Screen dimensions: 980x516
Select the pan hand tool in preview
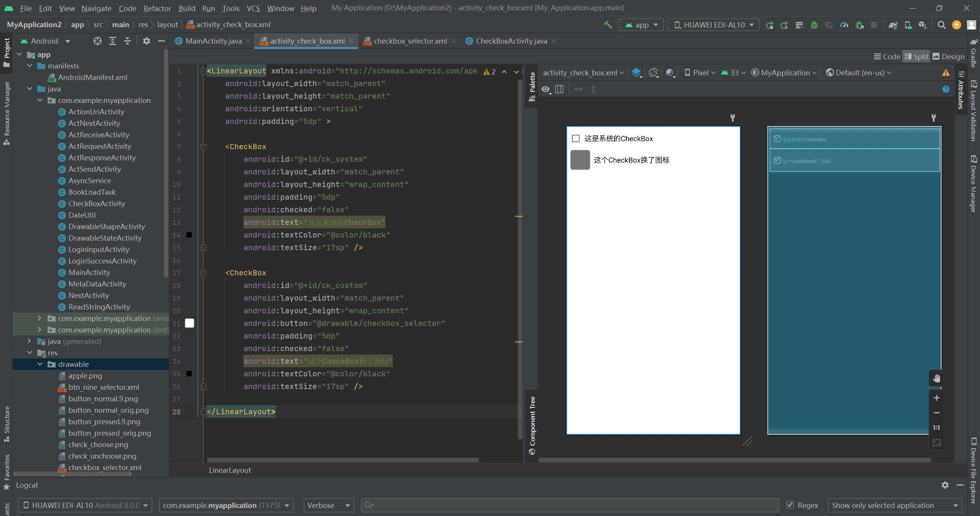click(x=936, y=378)
